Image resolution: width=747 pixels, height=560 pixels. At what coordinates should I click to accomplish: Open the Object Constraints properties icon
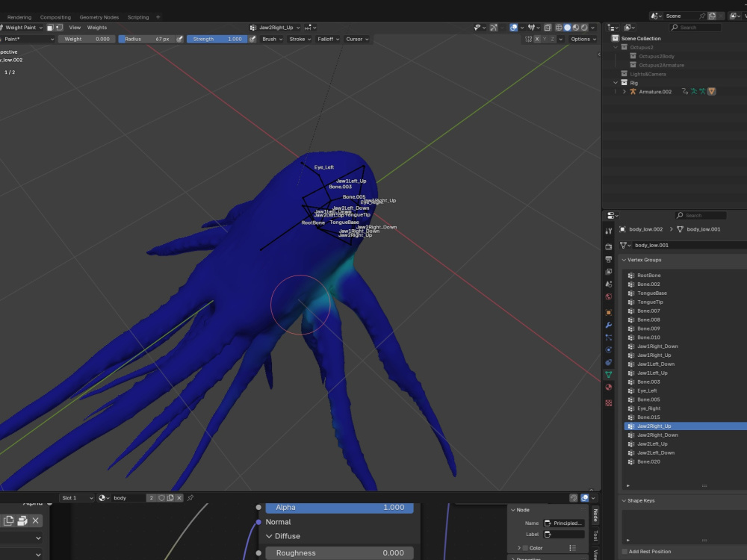pyautogui.click(x=608, y=362)
